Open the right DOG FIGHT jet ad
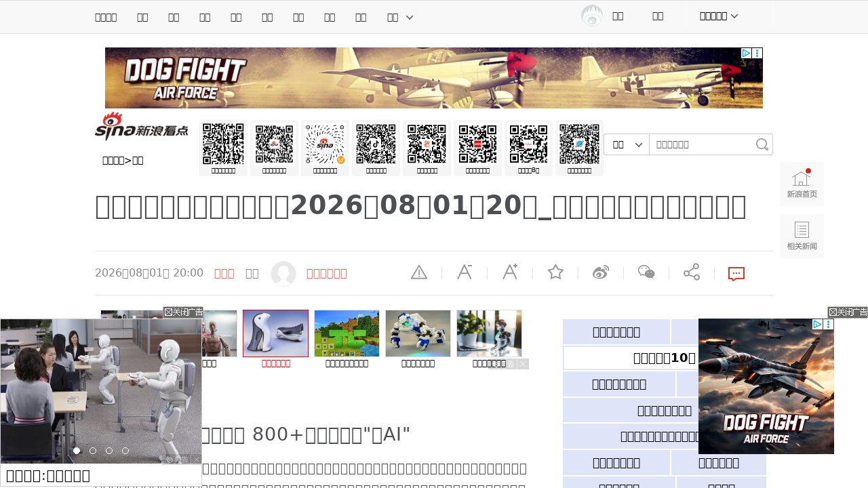Image resolution: width=868 pixels, height=488 pixels. 766,386
